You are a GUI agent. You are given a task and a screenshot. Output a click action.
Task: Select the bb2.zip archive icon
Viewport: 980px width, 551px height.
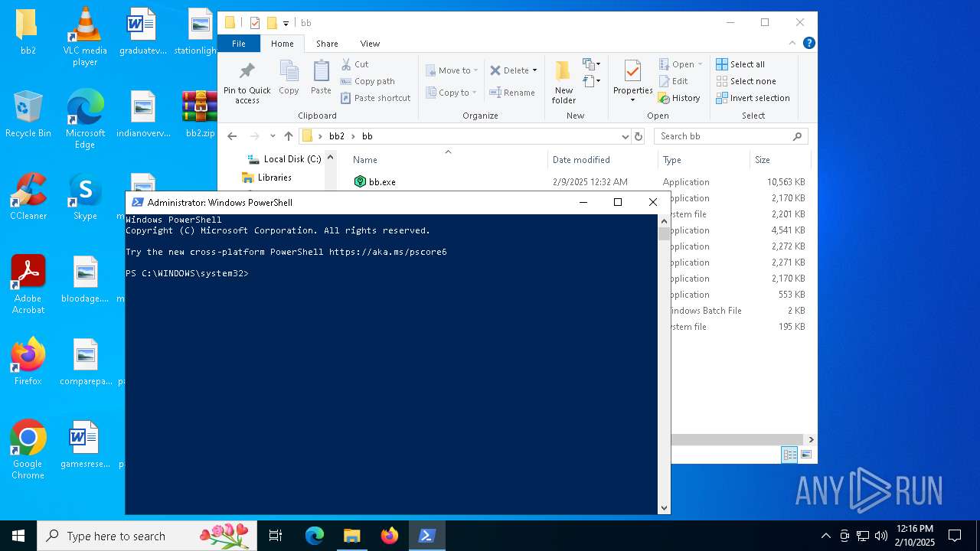(200, 113)
